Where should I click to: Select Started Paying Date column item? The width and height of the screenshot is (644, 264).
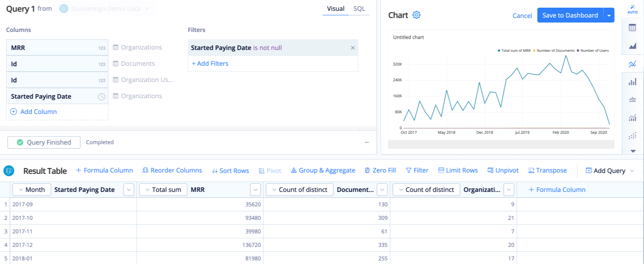[57, 96]
